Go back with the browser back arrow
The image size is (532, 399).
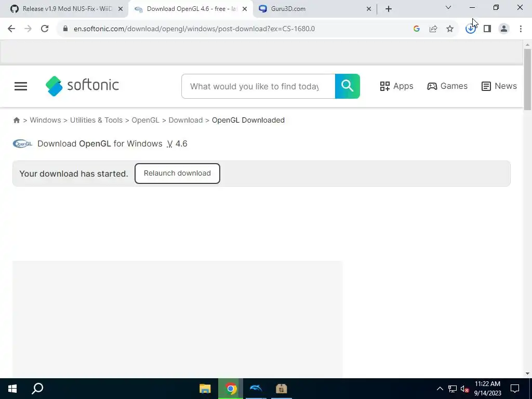click(11, 29)
